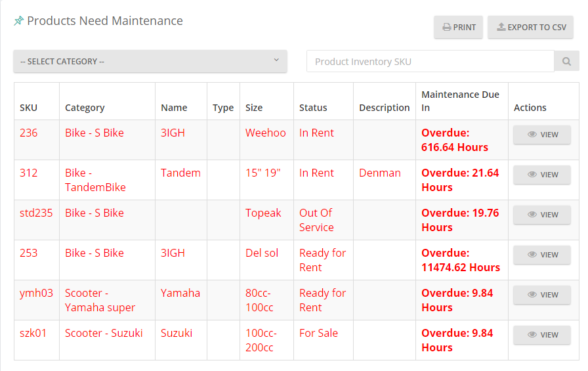This screenshot has width=588, height=371.
Task: Click the pin icon beside Products Need Maintenance
Action: [19, 20]
